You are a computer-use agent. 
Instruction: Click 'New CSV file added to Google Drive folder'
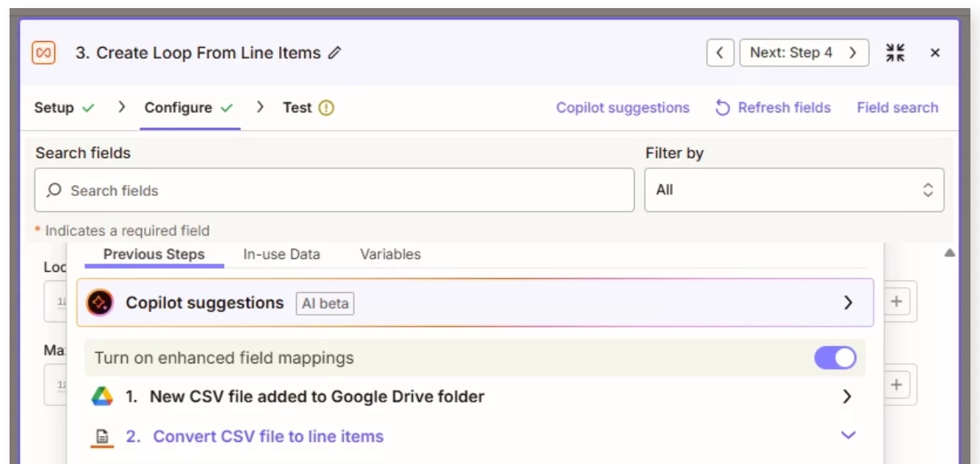(x=317, y=397)
